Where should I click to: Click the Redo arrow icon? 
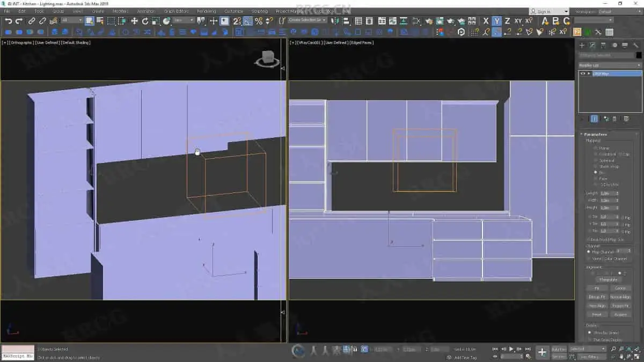tap(19, 21)
